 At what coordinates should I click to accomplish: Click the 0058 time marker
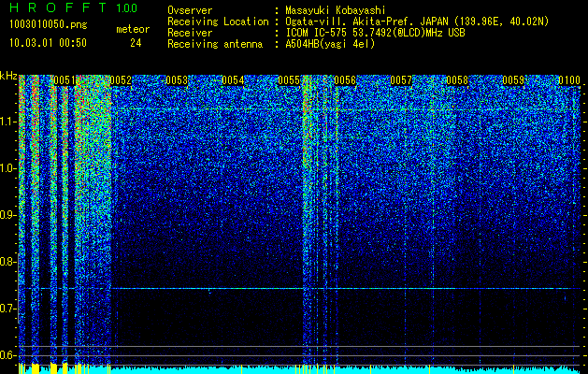457,80
